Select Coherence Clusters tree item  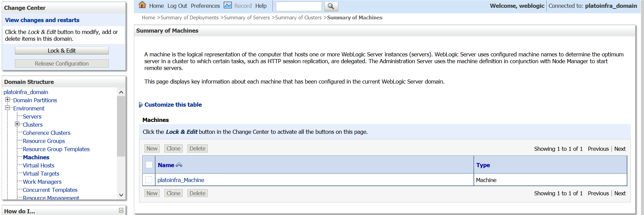(x=47, y=133)
